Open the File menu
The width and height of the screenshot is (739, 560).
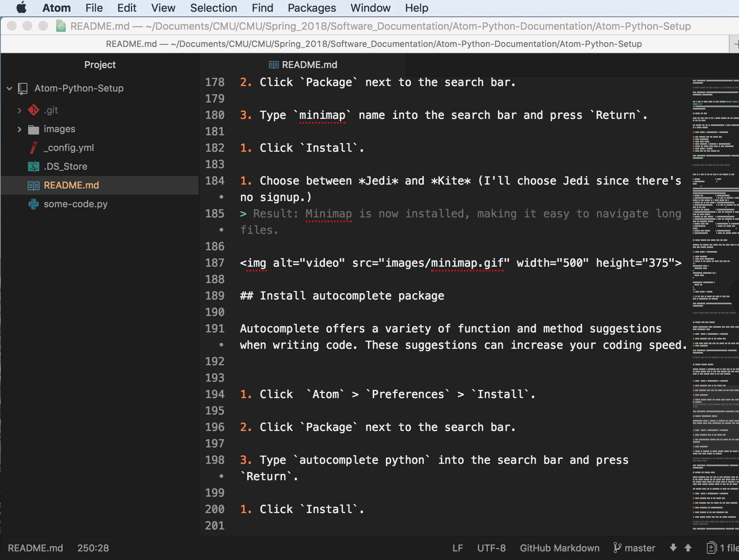coord(94,8)
